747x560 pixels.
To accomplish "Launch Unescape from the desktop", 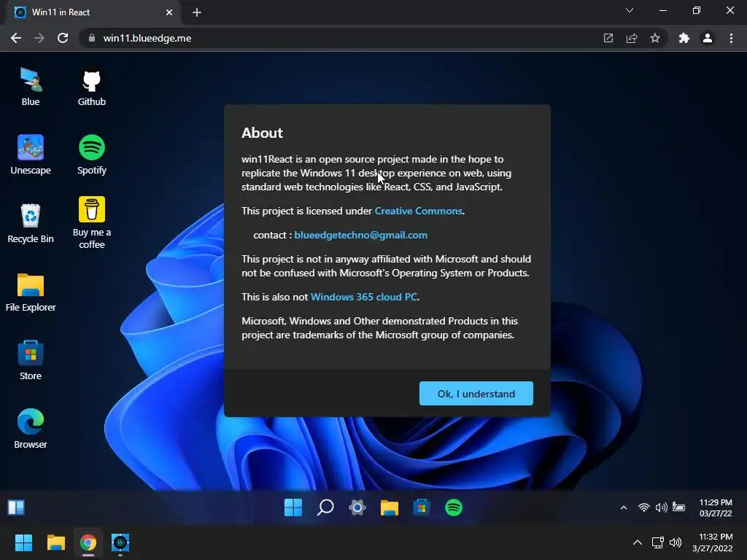I will click(31, 155).
